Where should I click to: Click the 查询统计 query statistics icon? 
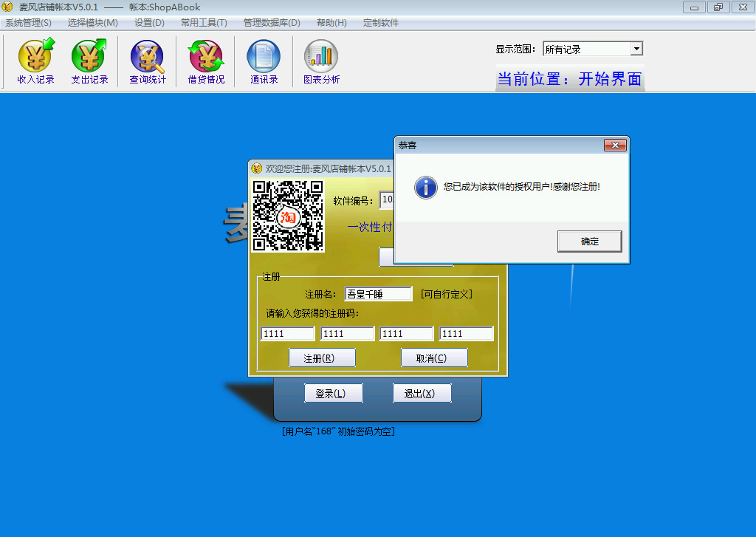coord(148,61)
